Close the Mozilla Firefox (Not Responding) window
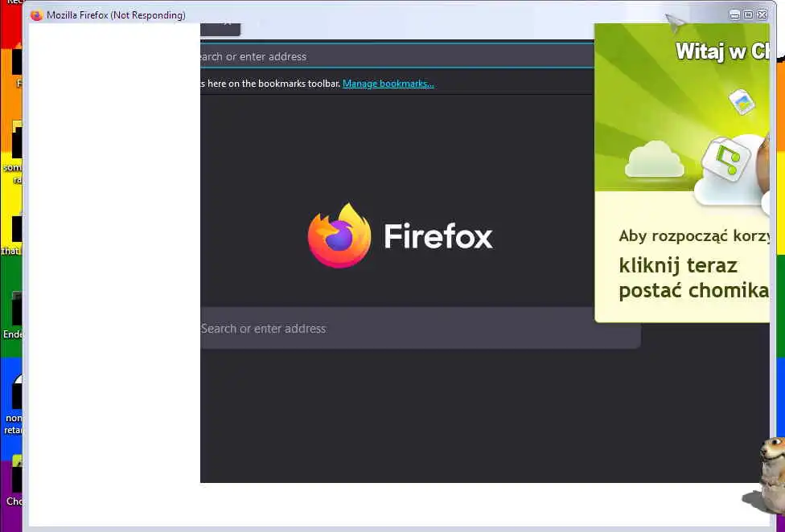Image resolution: width=785 pixels, height=532 pixels. click(762, 15)
